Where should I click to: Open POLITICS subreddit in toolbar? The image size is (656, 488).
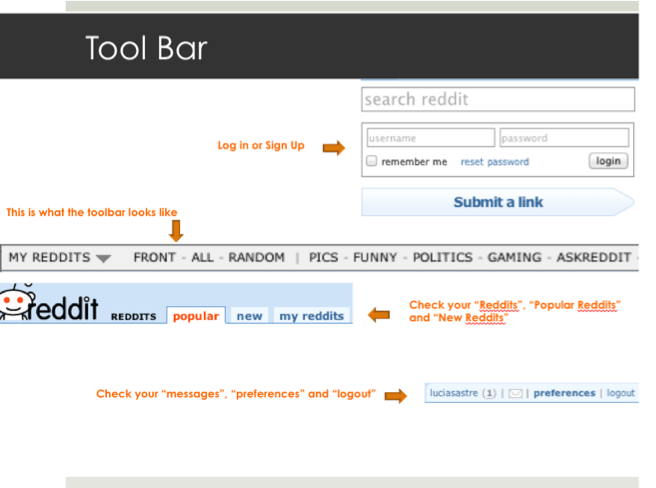pos(443,257)
